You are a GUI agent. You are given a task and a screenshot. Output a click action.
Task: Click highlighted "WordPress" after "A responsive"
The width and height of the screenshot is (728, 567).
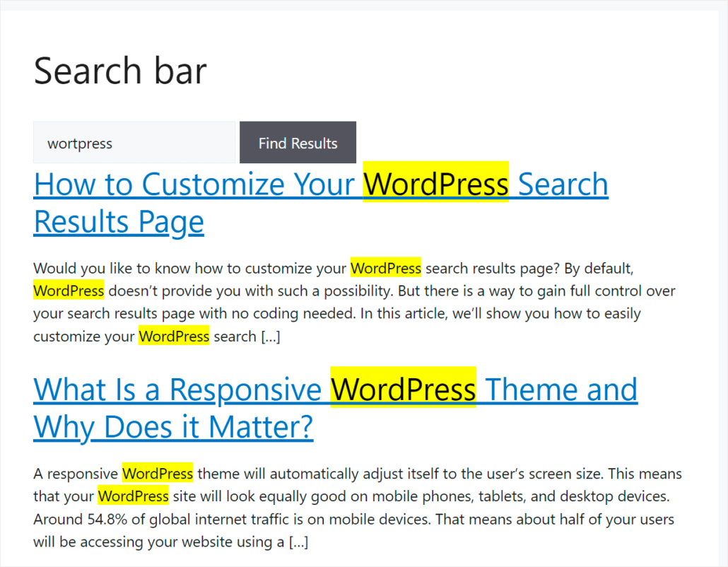pos(157,474)
